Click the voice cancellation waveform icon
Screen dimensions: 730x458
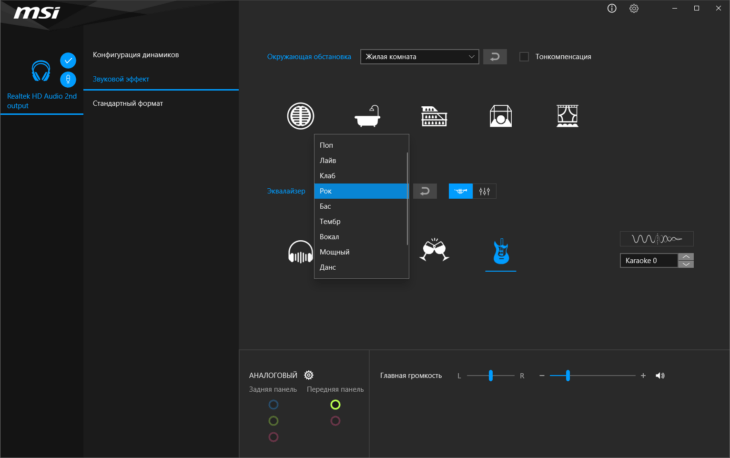coord(656,239)
